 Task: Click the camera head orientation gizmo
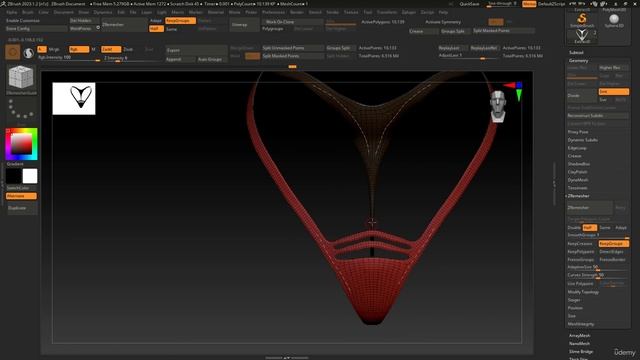[x=498, y=106]
